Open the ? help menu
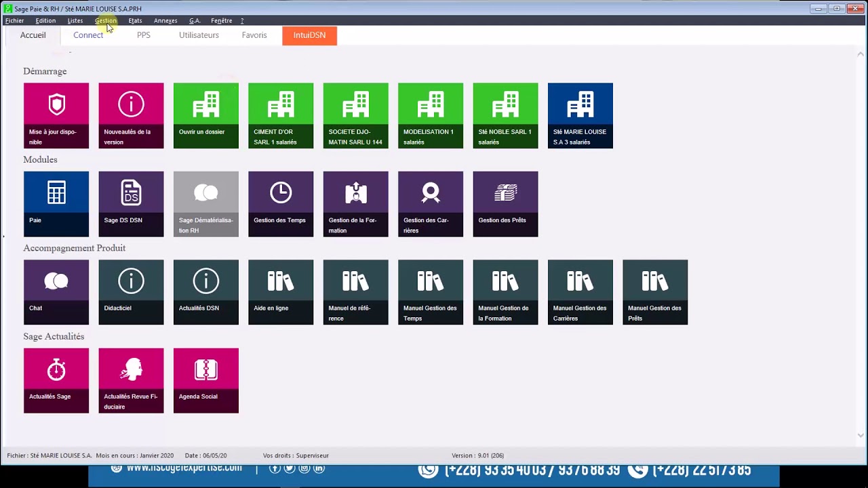This screenshot has height=488, width=868. pos(242,21)
